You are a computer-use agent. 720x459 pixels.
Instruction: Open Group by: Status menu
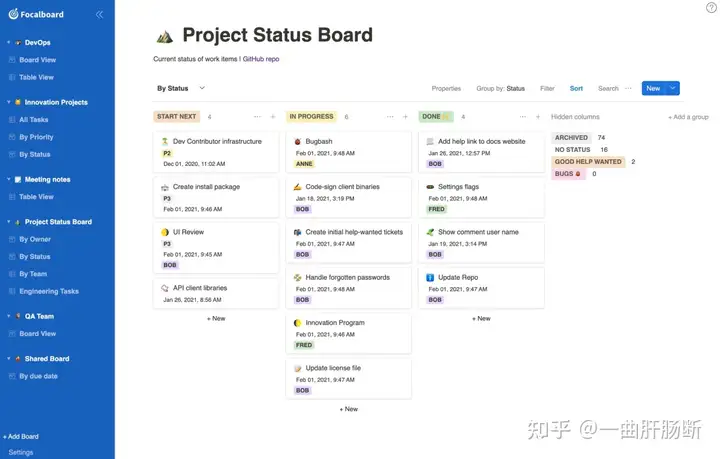(501, 88)
